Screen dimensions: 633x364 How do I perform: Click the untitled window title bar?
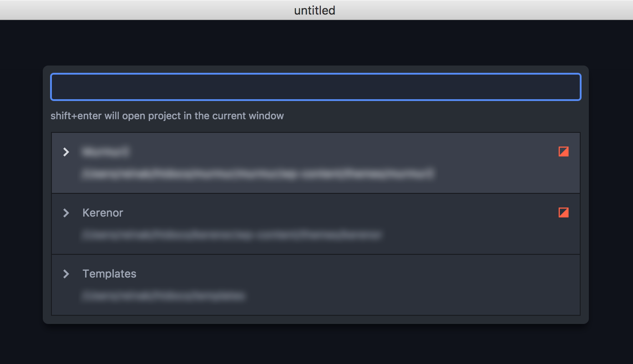pyautogui.click(x=315, y=10)
